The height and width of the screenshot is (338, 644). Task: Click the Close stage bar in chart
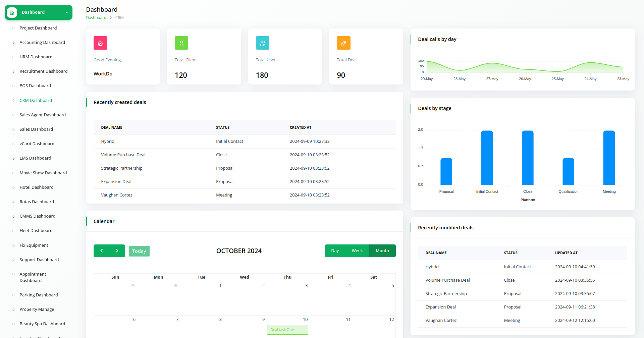point(527,158)
